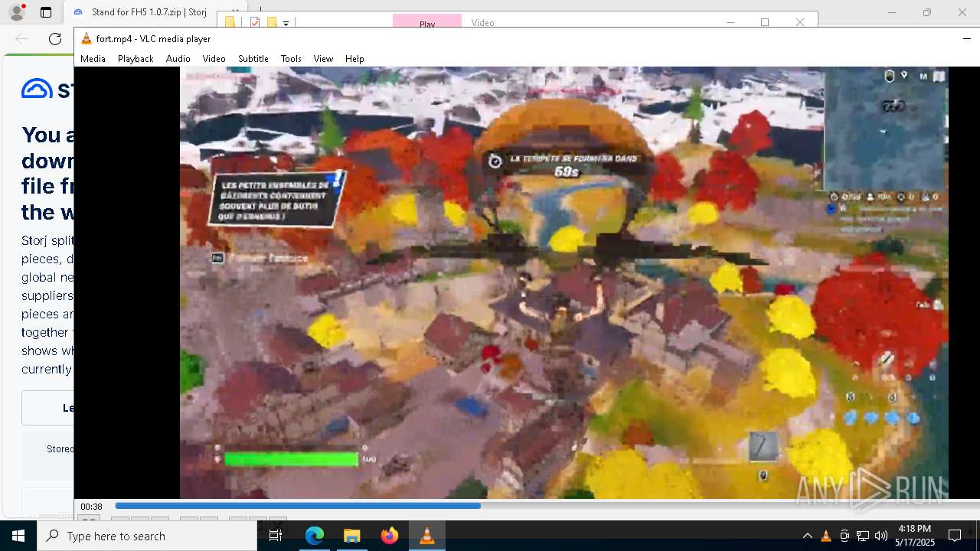
Task: Open the browser tab actions icon
Action: click(x=46, y=12)
